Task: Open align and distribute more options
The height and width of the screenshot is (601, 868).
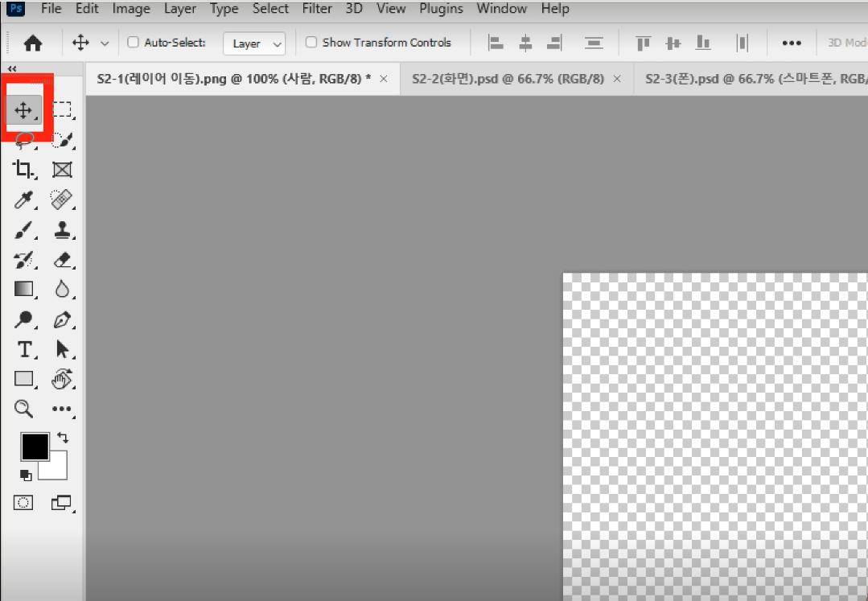Action: (792, 43)
